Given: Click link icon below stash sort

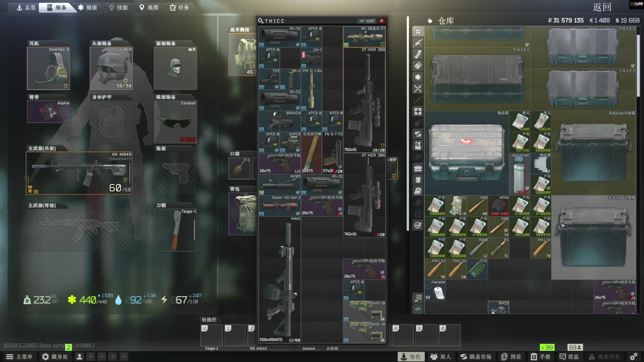Looking at the screenshot, I should (418, 309).
